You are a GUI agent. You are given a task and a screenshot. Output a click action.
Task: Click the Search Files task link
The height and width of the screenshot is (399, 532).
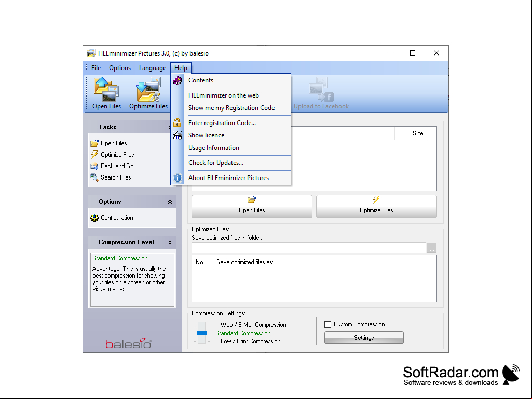pos(116,177)
